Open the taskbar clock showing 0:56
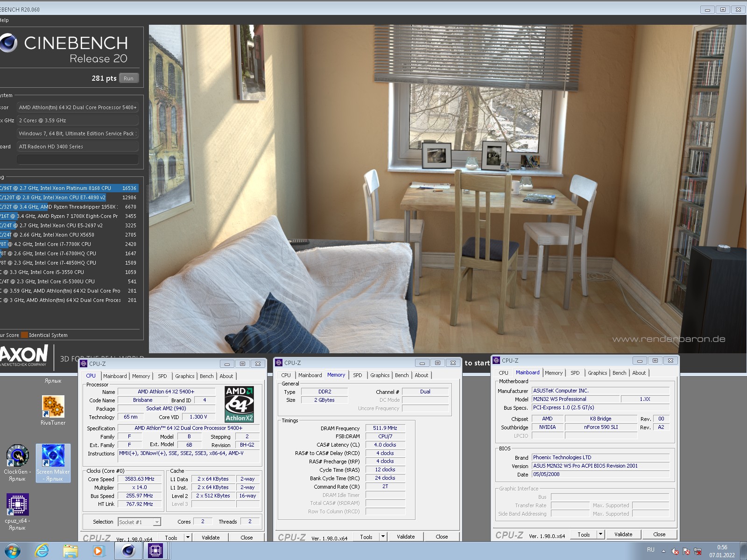This screenshot has width=747, height=560. [722, 551]
